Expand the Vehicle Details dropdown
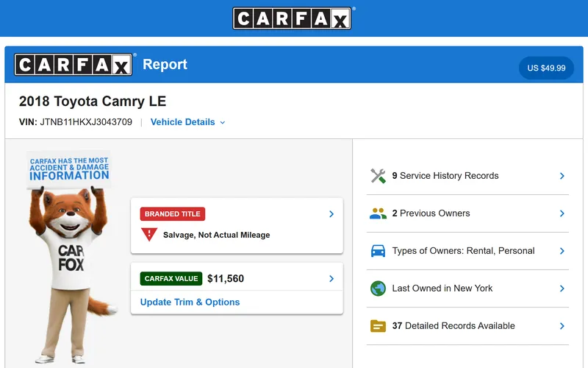 coord(187,122)
